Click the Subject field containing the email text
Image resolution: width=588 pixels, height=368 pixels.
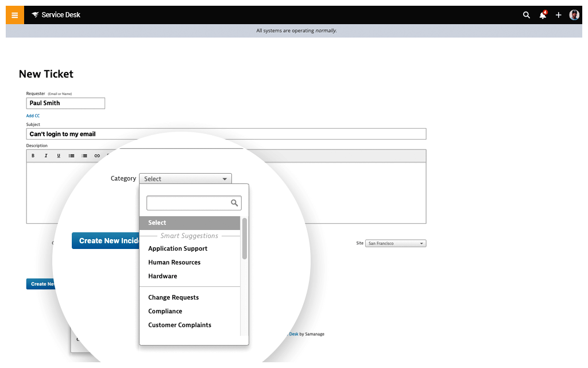click(226, 133)
